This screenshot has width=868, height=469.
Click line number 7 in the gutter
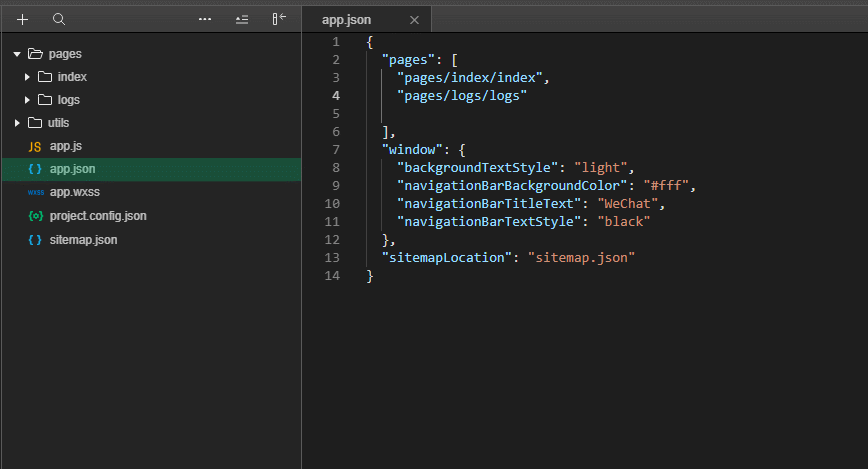pyautogui.click(x=336, y=150)
